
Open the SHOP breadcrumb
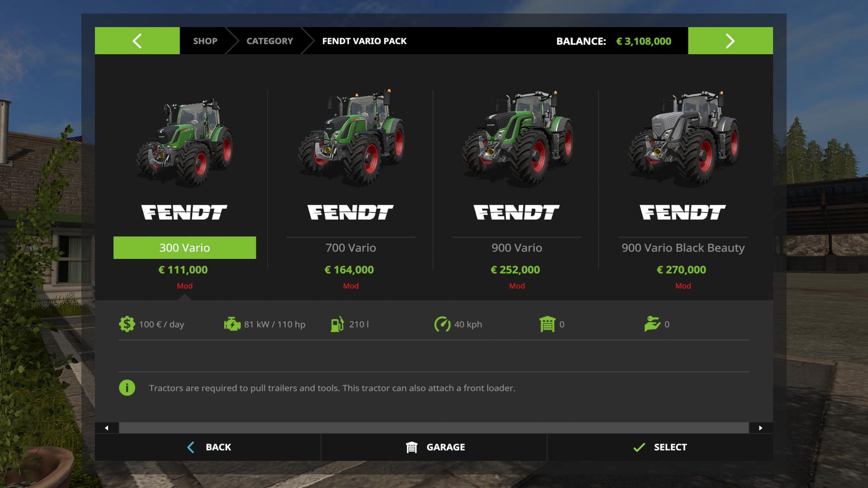pyautogui.click(x=205, y=41)
